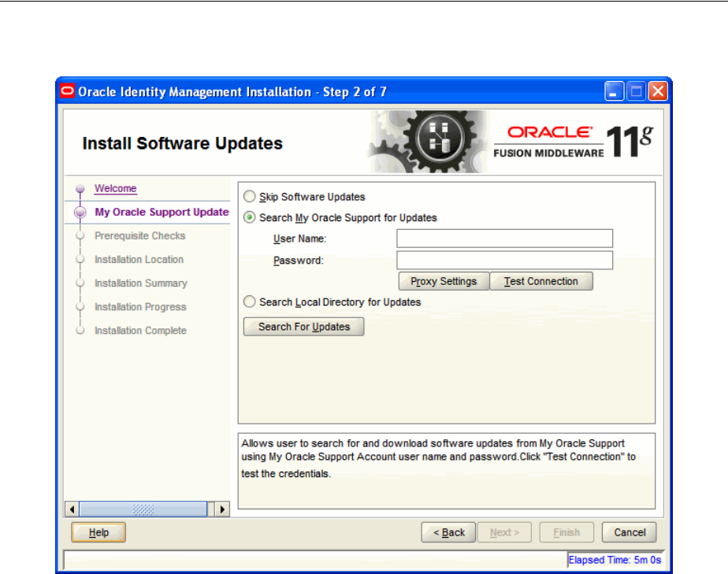Click the help description text about Test Connection

[x=438, y=458]
